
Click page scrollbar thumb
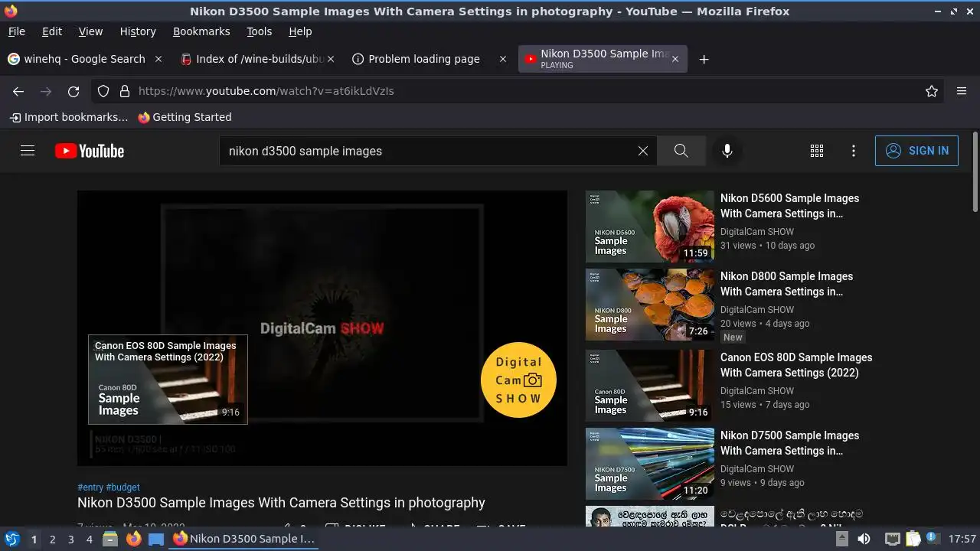coord(975,172)
